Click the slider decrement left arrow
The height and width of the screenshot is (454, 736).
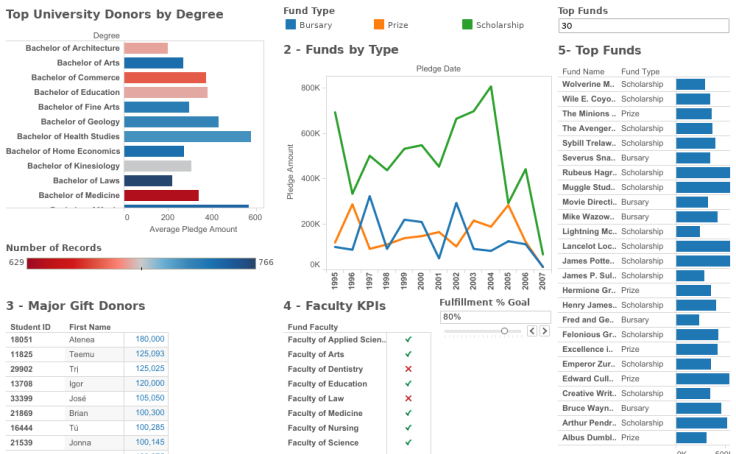pos(532,331)
